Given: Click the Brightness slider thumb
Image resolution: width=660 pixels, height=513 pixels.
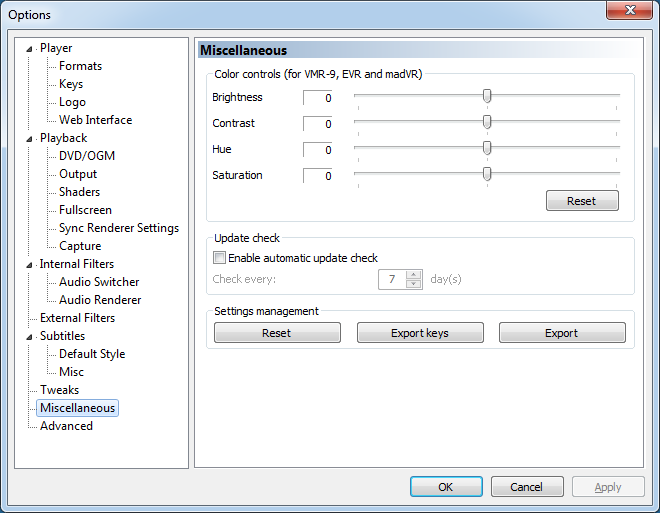Looking at the screenshot, I should click(x=487, y=96).
